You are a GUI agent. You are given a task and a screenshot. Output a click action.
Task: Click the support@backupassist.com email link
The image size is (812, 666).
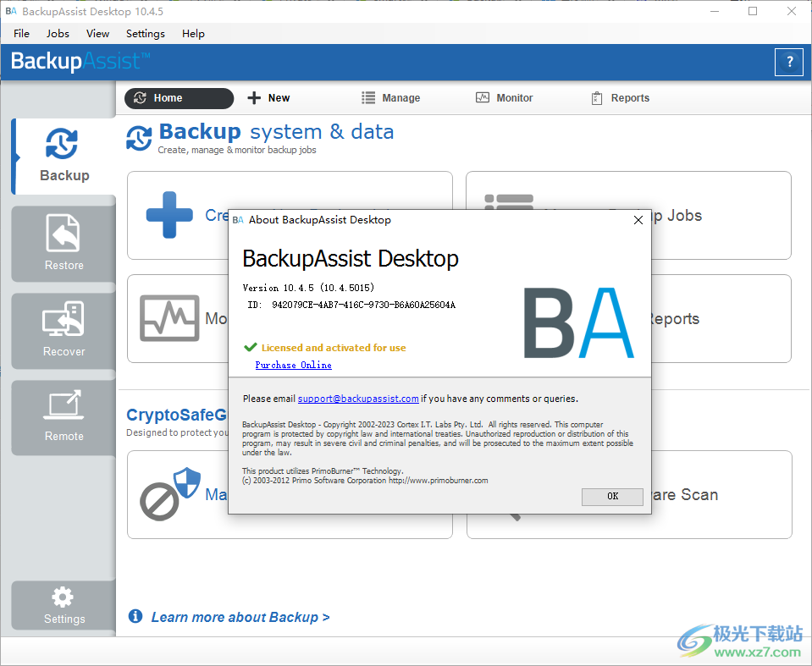pos(358,399)
